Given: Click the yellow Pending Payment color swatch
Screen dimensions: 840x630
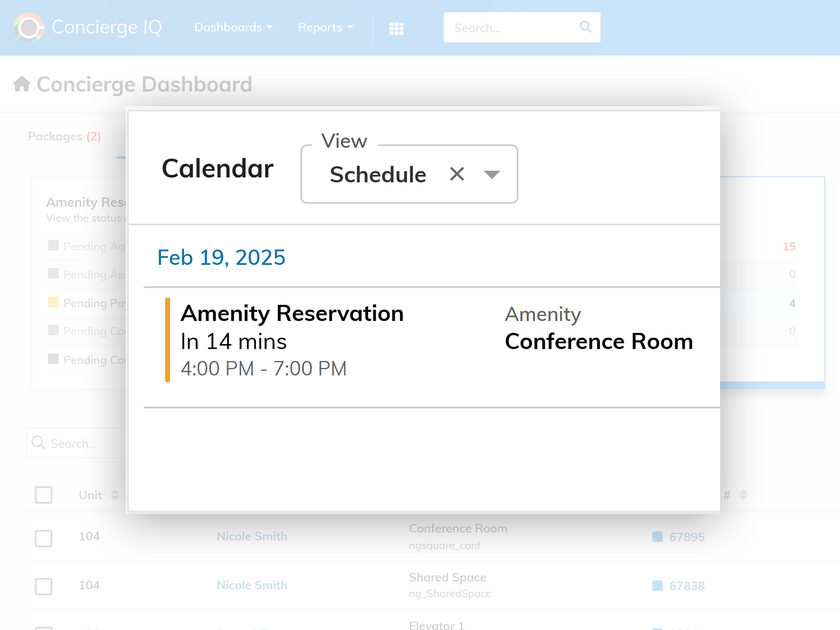Looking at the screenshot, I should [53, 302].
